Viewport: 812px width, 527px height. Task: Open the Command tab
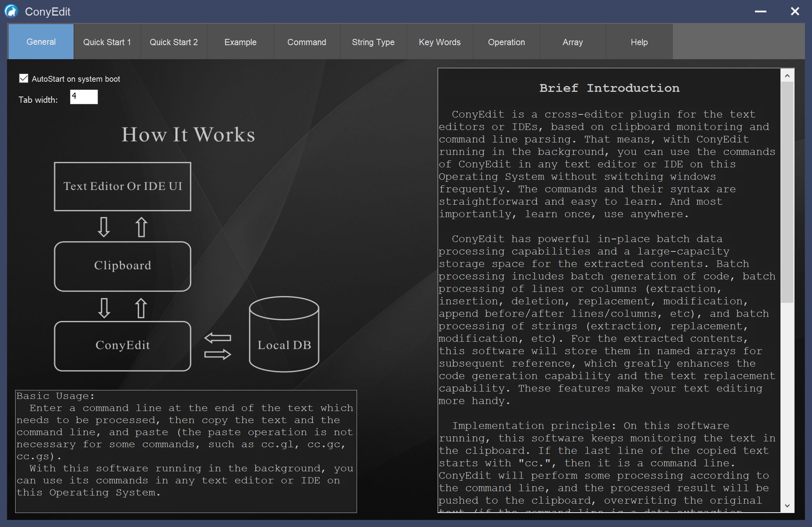click(307, 42)
